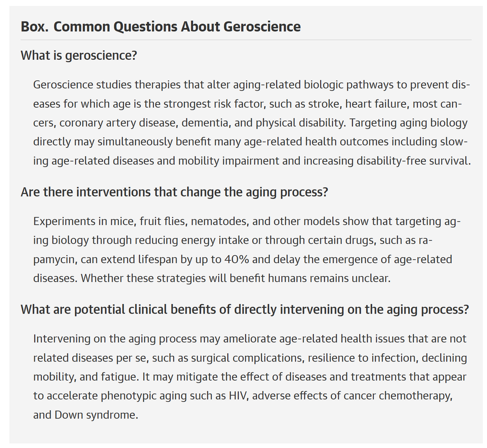Image resolution: width=487 pixels, height=448 pixels.
Task: Click the heading about potential clinical benefits
Action: tap(245, 309)
